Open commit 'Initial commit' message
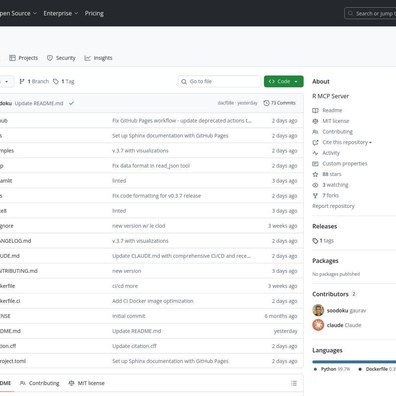Image resolution: width=396 pixels, height=396 pixels. [x=129, y=316]
